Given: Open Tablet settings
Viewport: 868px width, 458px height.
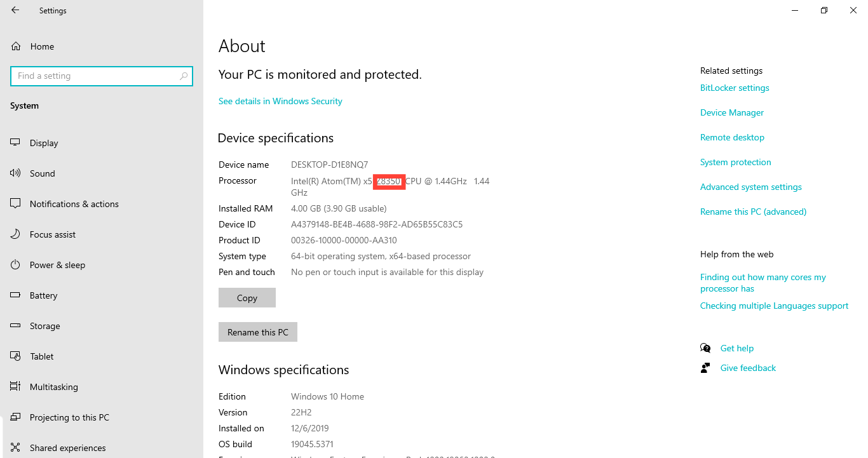Looking at the screenshot, I should coord(42,356).
